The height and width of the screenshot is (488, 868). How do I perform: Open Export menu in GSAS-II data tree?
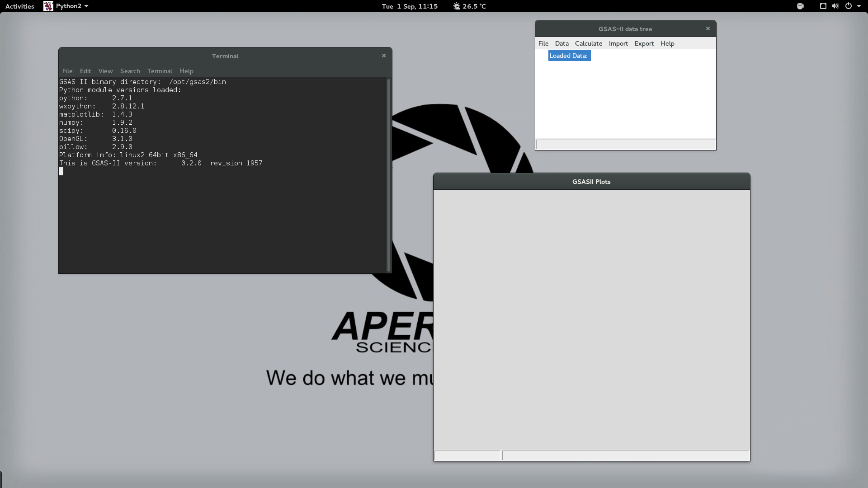point(644,43)
